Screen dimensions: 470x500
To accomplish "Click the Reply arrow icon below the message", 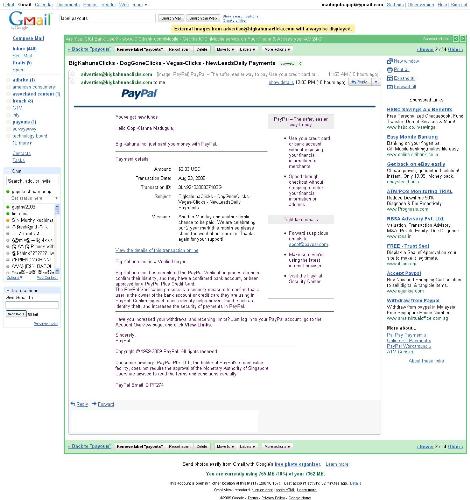I will coord(73,404).
